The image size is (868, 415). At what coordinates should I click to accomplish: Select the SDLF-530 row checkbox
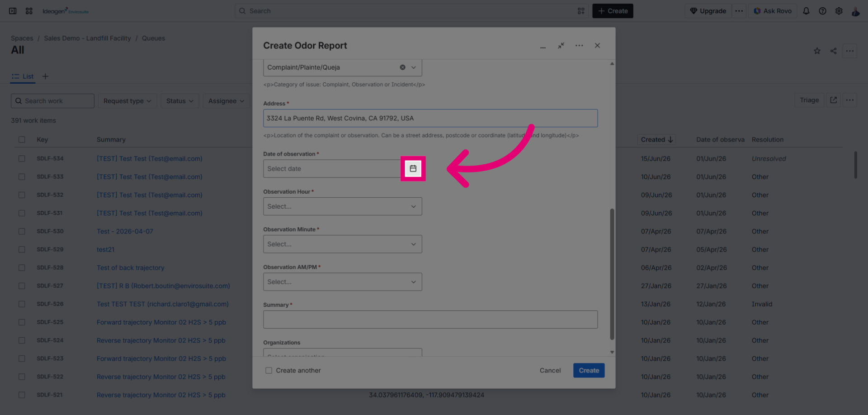click(x=22, y=231)
